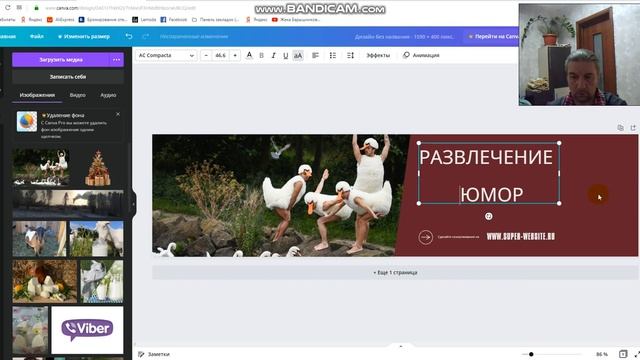
Task: Reload the page with browser refresh icon
Action: coord(7,7)
